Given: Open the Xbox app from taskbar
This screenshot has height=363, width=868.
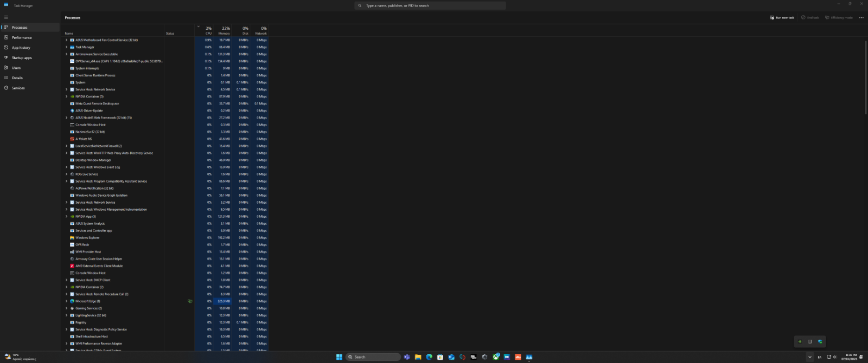Looking at the screenshot, I should (x=496, y=357).
